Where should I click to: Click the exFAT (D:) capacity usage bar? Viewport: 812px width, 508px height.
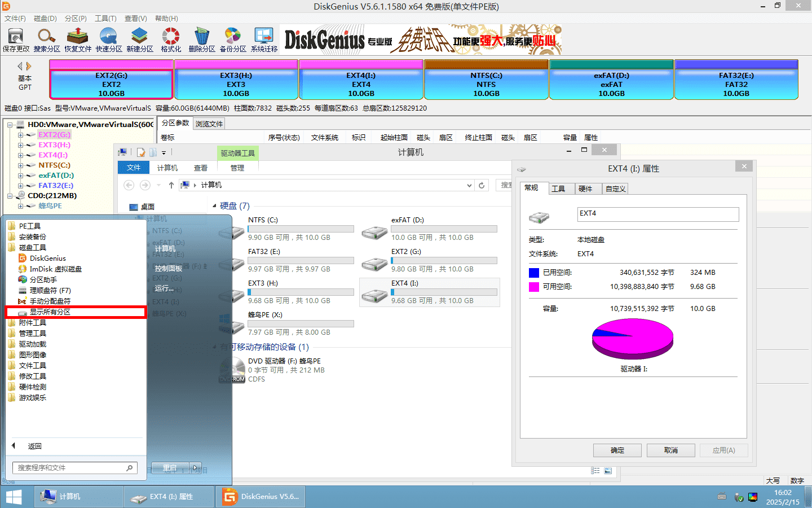(444, 229)
